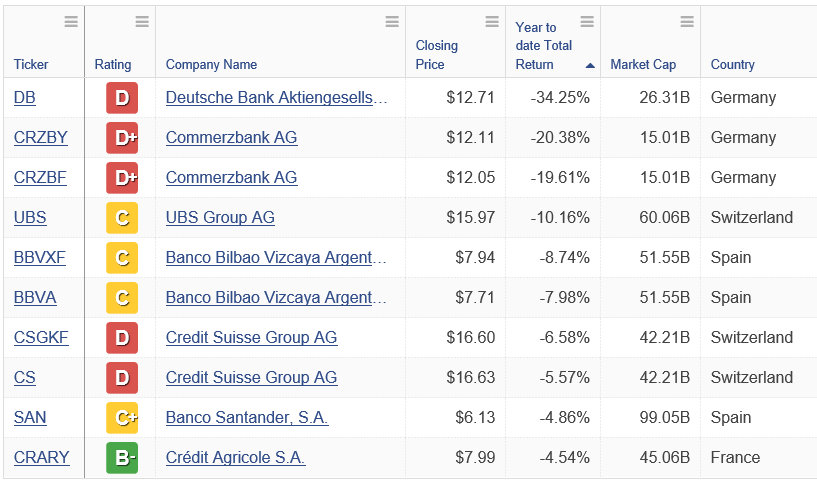Screen dimensions: 817x481
Task: Click the Ticker column header label
Action: pyautogui.click(x=31, y=65)
